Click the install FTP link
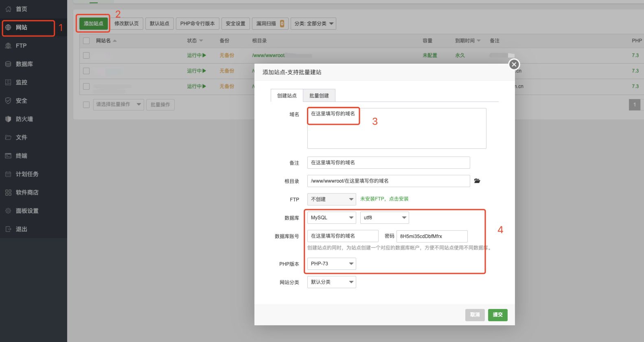This screenshot has height=342, width=644. coord(384,199)
